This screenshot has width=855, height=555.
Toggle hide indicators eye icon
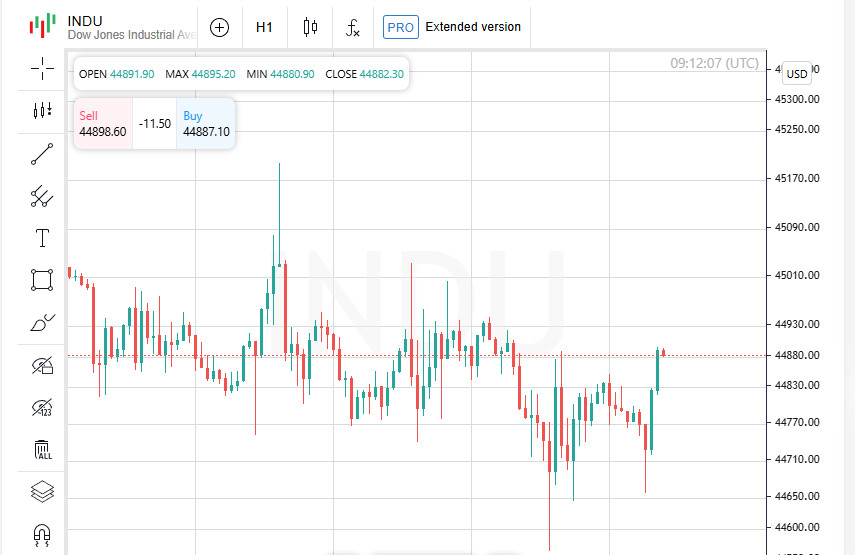(x=42, y=407)
